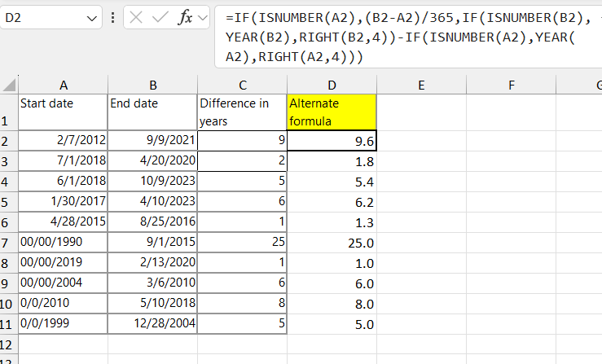Screen dimensions: 602x364
Task: Select column E header
Action: pos(421,85)
